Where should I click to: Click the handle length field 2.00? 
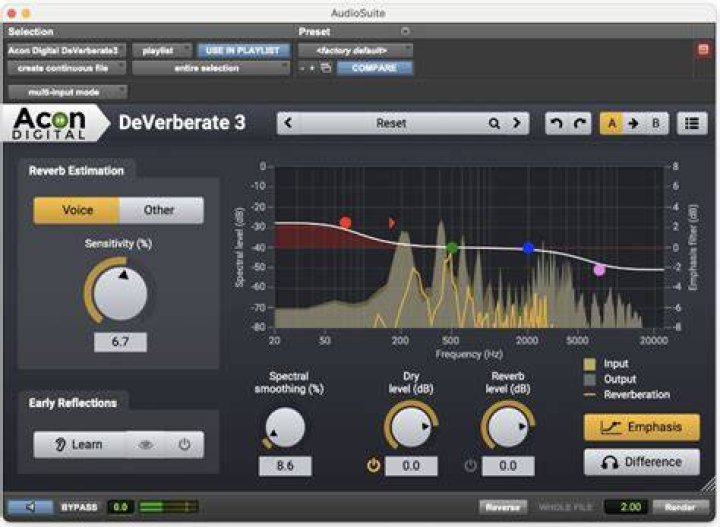pyautogui.click(x=626, y=507)
